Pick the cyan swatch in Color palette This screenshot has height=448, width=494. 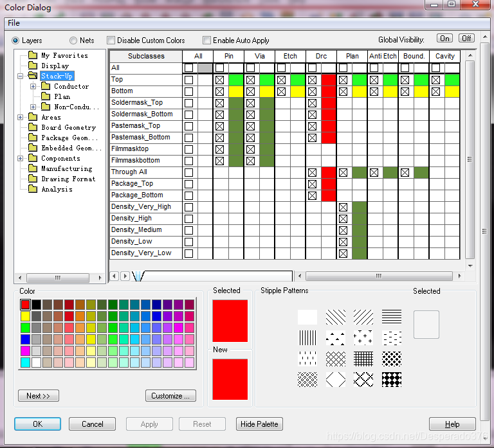click(25, 363)
